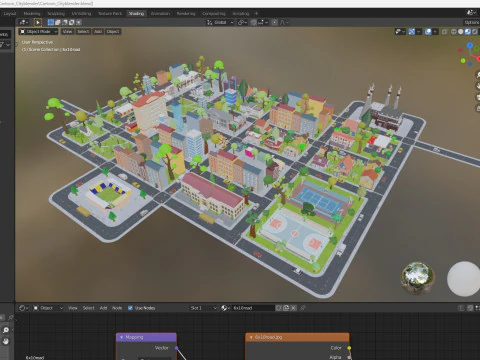Open shader editor type dropdown
The width and height of the screenshot is (480, 360).
tap(23, 308)
